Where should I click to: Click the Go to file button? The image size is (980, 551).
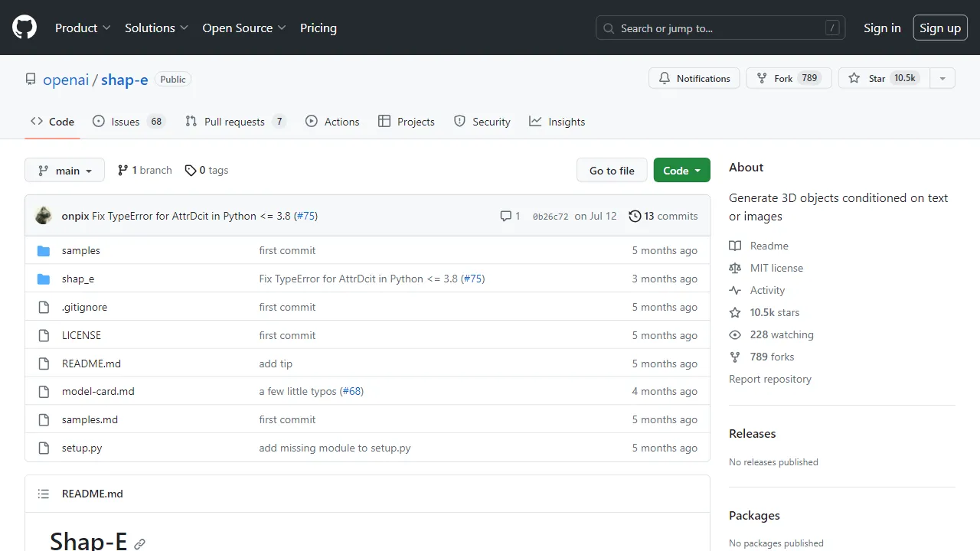[612, 171]
